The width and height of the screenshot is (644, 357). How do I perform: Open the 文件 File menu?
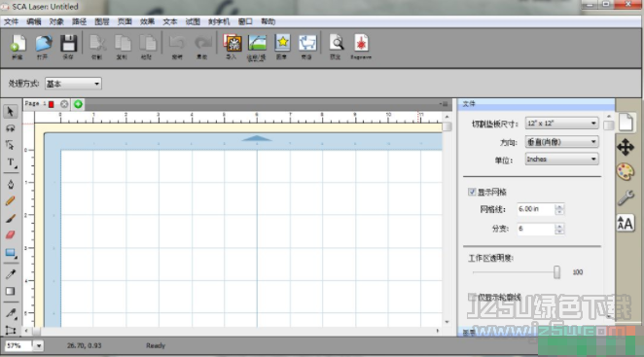pos(11,21)
